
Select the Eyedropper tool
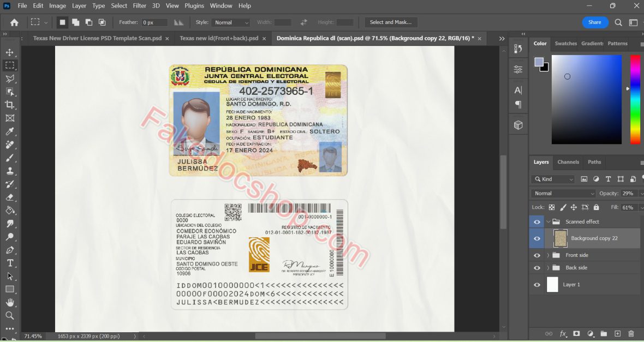pos(10,131)
